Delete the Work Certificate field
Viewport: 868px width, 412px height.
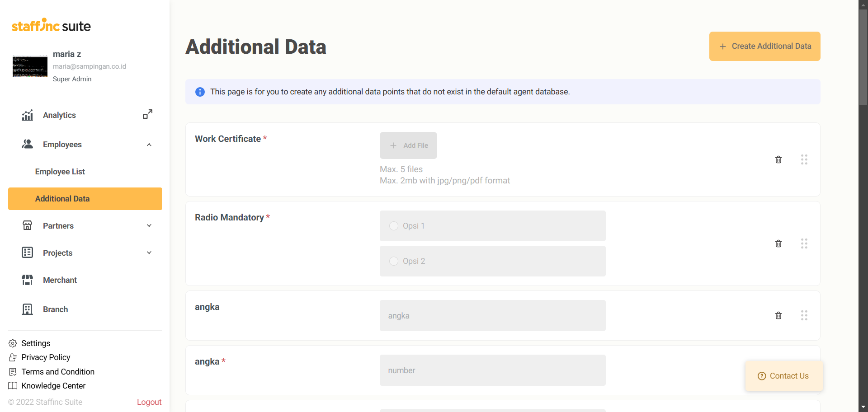tap(778, 159)
